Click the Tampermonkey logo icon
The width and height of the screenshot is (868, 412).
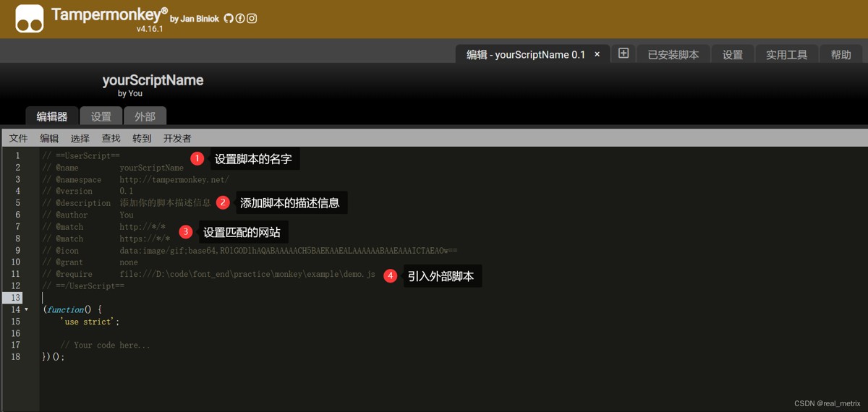pos(30,19)
